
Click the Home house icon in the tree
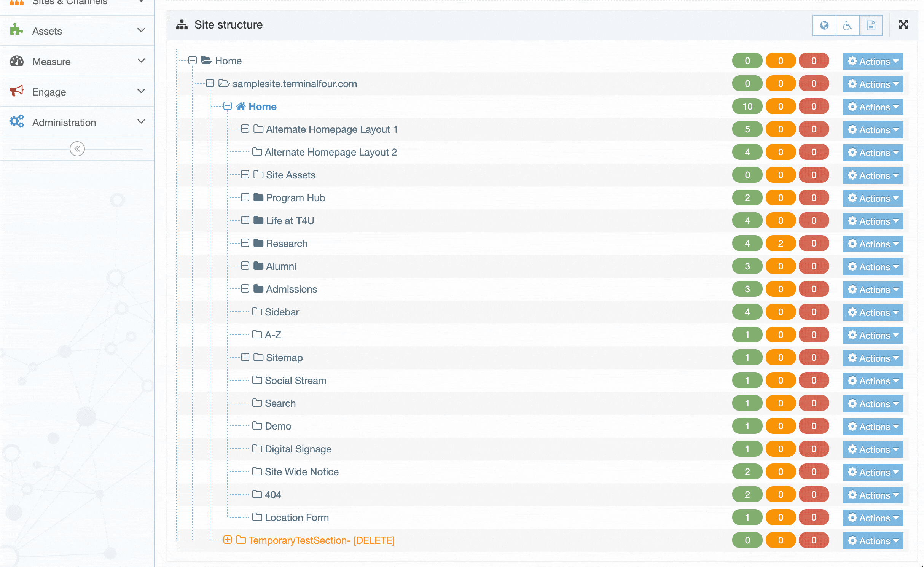point(241,107)
